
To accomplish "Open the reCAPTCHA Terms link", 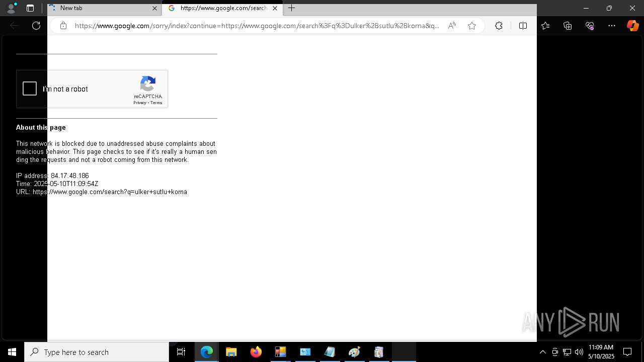I will coord(156,103).
